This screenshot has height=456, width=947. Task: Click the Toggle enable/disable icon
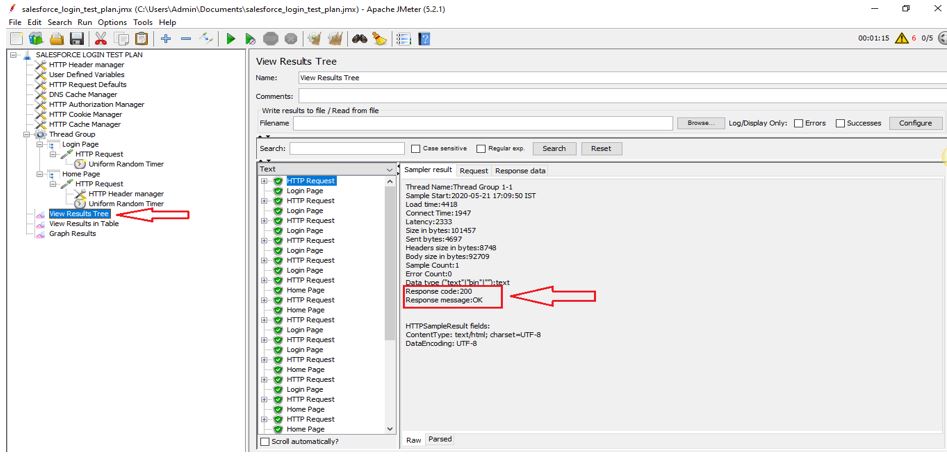pos(207,39)
